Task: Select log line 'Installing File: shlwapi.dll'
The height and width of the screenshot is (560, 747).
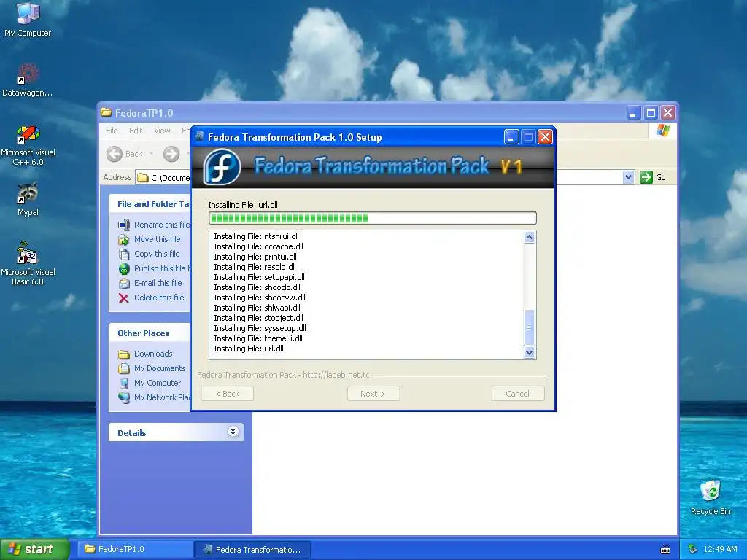Action: point(257,308)
